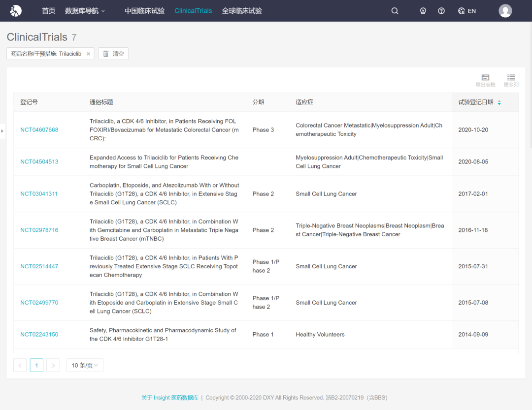Viewport: 532px width, 410px height.
Task: Click Phase 2 cell for NCT03041311
Action: tap(263, 194)
